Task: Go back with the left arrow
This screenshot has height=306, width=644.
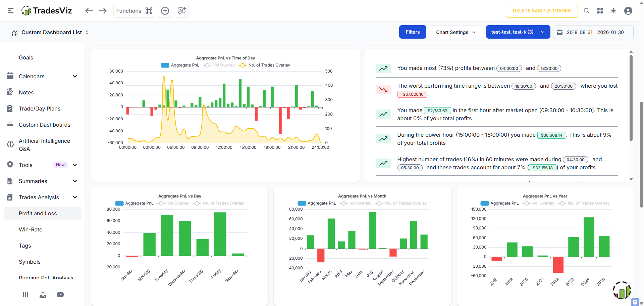Action: (x=89, y=11)
